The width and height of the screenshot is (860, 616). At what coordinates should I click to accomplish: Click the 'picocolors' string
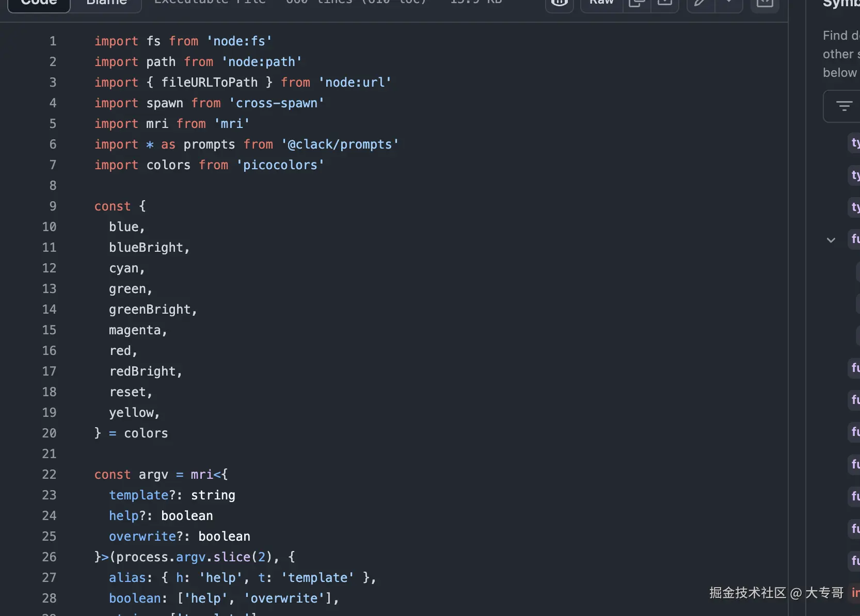pos(280,165)
